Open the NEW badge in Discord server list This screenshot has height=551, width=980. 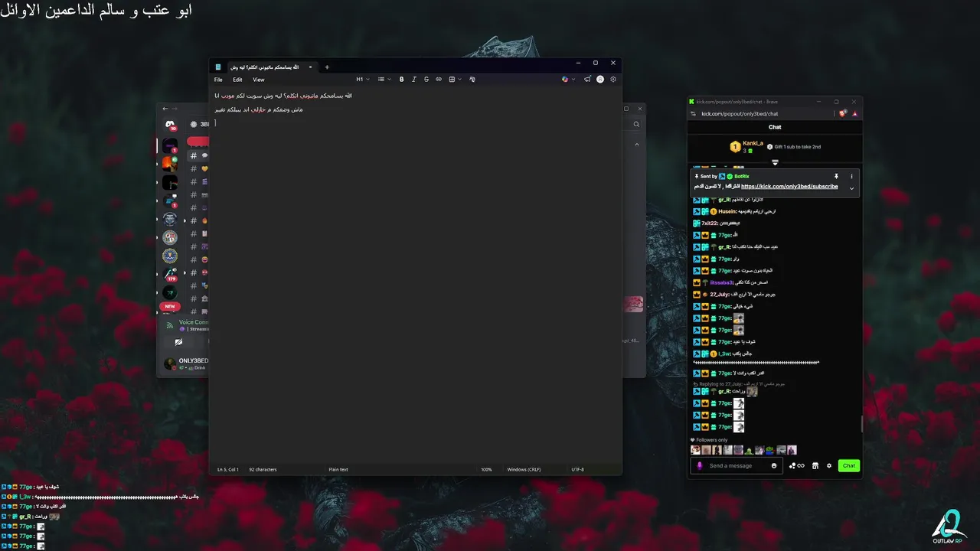(x=170, y=306)
